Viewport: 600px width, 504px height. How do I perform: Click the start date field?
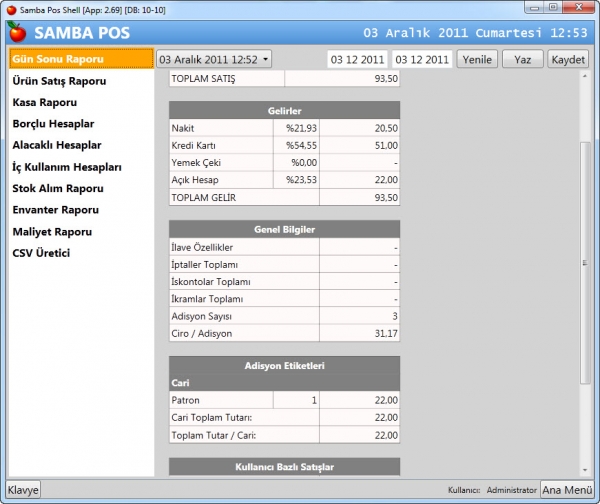coord(357,59)
